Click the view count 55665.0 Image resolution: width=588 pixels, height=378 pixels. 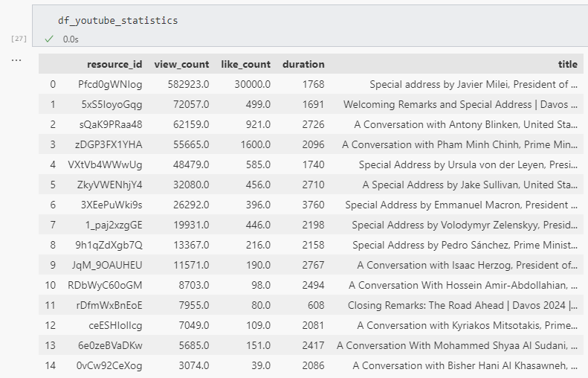[x=191, y=144]
